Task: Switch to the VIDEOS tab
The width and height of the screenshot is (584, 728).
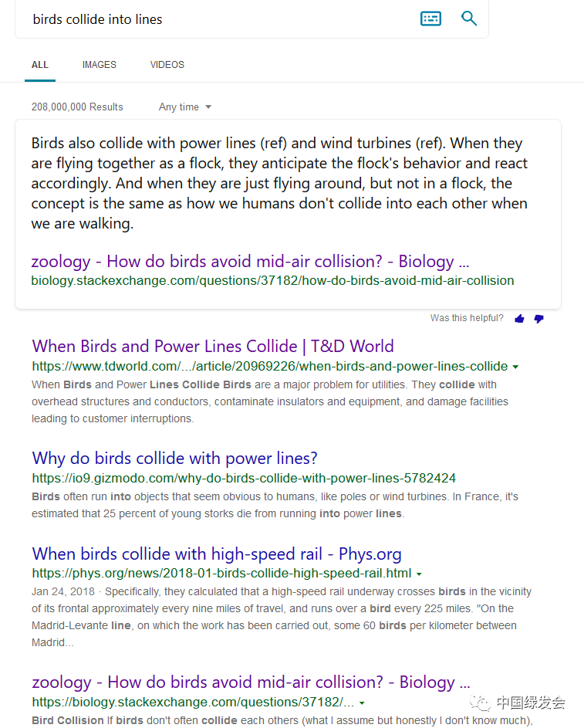Action: [x=167, y=65]
